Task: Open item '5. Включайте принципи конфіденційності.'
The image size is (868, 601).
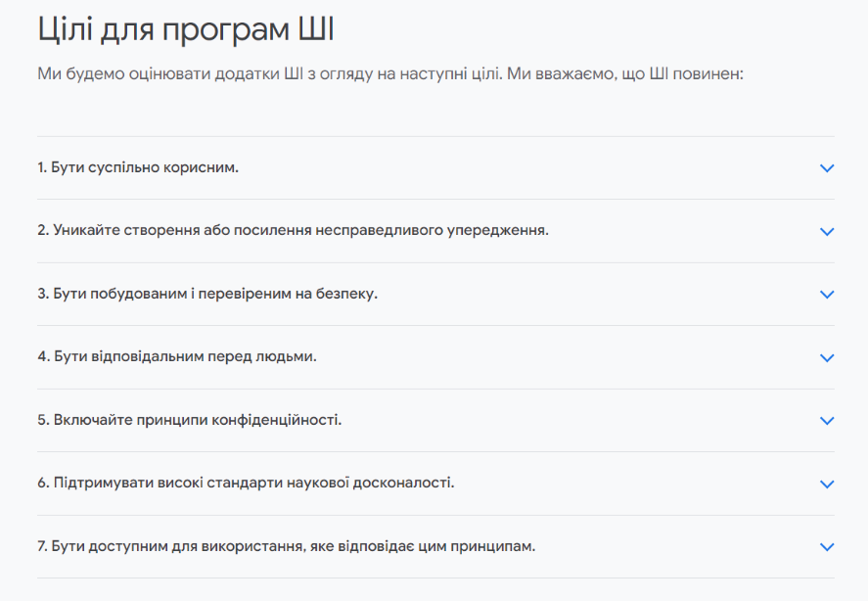Action: pos(190,420)
